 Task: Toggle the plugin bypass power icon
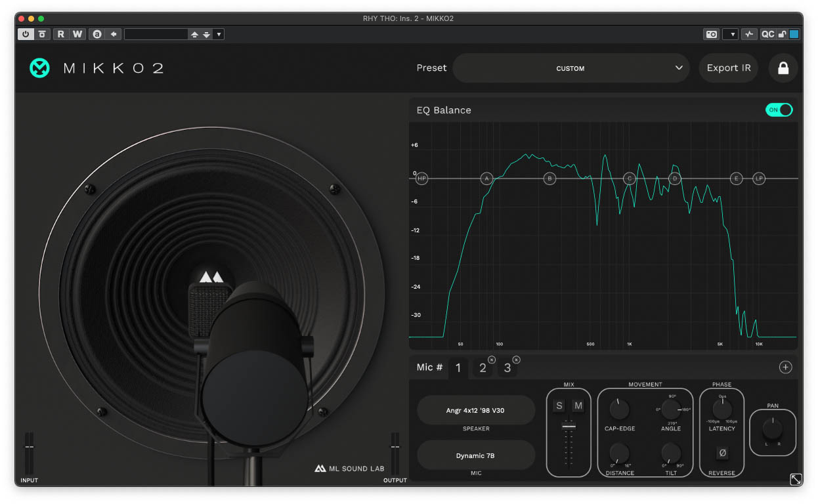point(24,33)
